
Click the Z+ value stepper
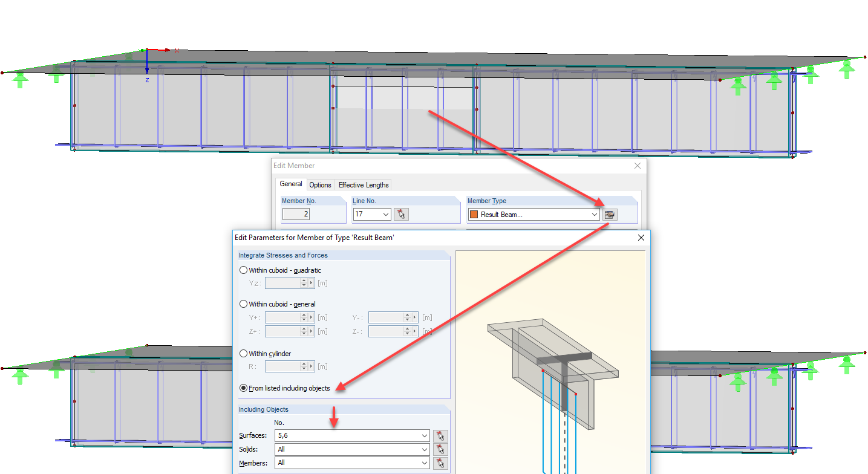click(304, 331)
